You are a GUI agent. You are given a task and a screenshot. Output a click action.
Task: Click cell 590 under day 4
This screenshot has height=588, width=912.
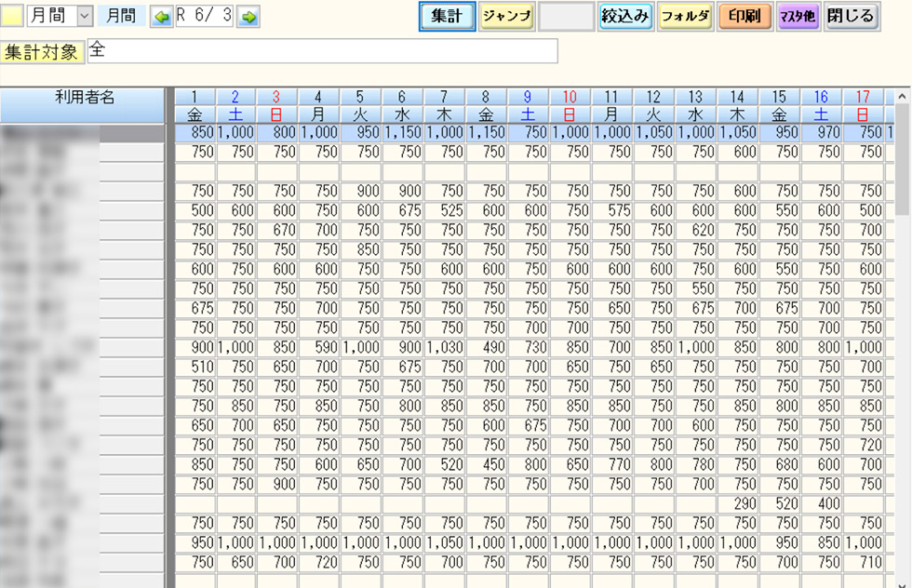(318, 348)
